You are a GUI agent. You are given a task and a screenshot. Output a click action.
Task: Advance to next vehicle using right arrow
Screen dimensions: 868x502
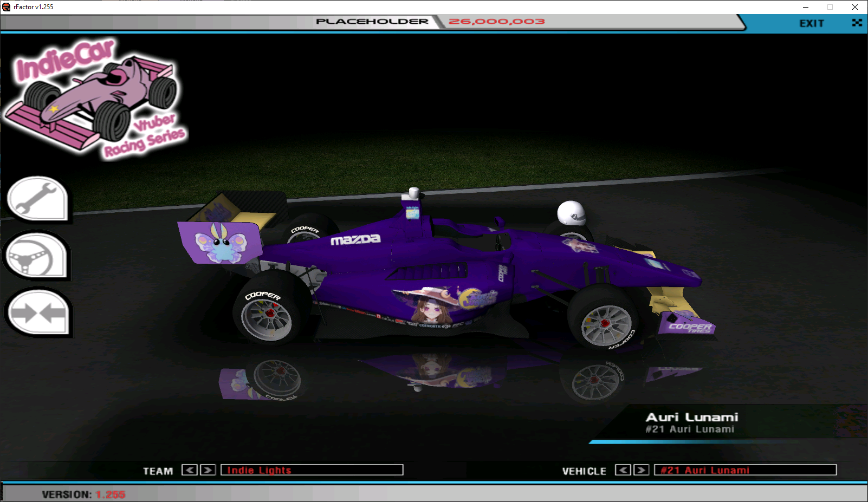(x=642, y=470)
